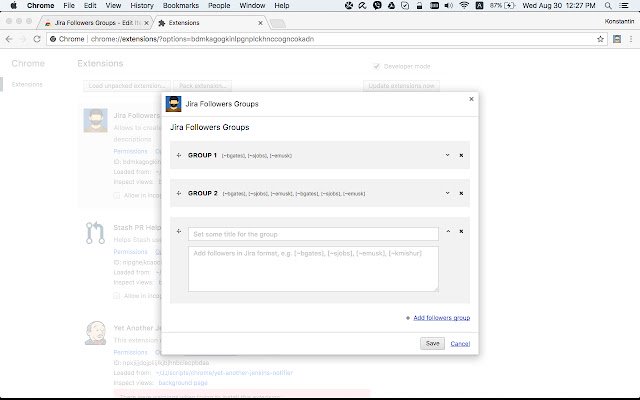Click the Yet Another Jenkins extension icon
Image resolution: width=640 pixels, height=400 pixels.
(x=96, y=333)
